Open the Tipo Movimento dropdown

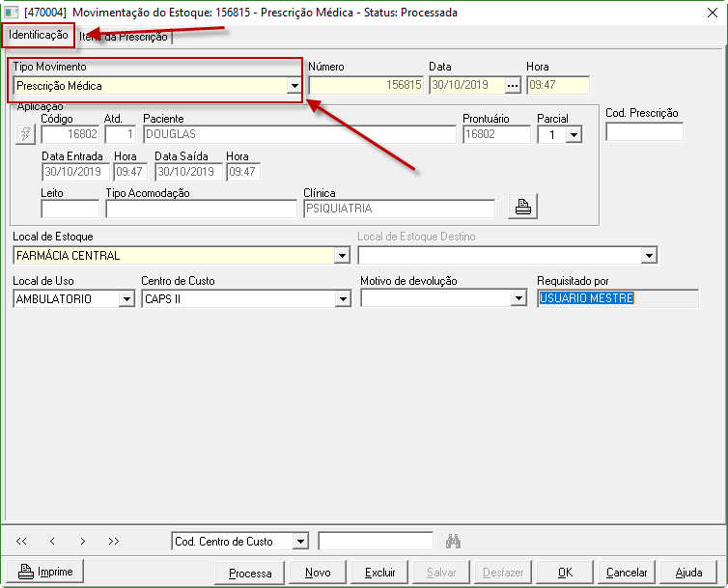[294, 86]
